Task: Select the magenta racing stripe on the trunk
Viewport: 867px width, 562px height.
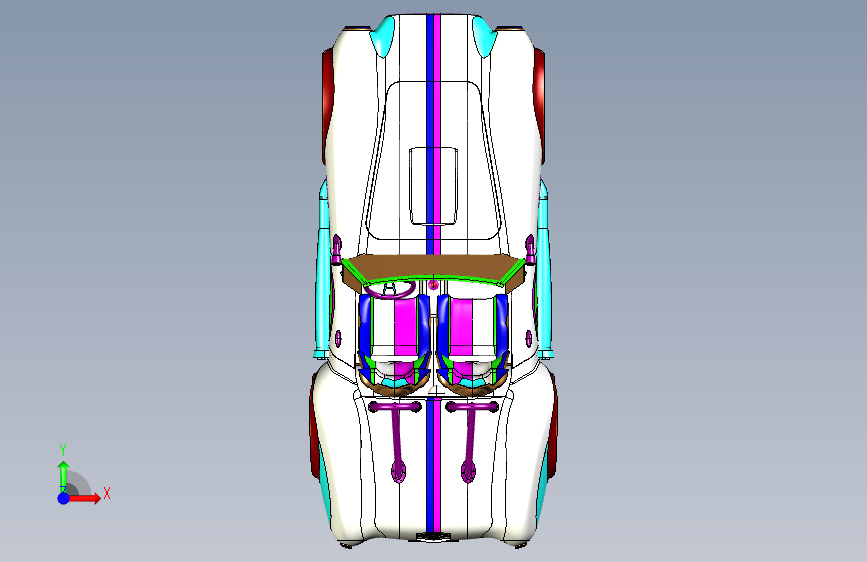Action: click(x=437, y=465)
